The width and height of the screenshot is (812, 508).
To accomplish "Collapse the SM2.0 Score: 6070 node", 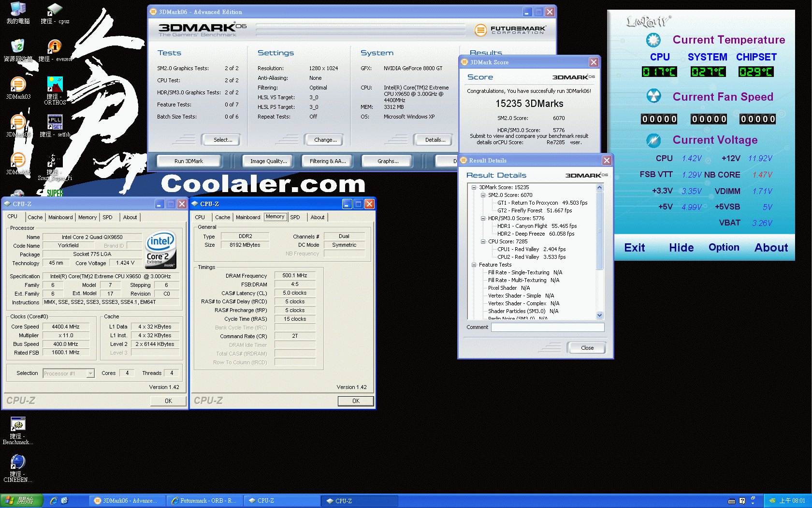I will 483,195.
